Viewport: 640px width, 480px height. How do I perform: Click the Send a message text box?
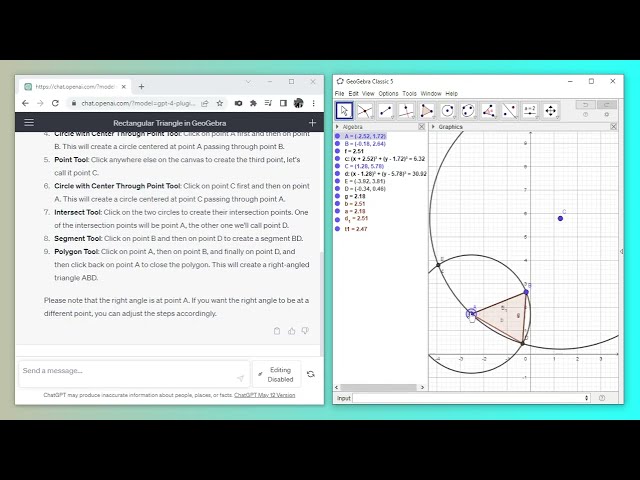coord(134,373)
